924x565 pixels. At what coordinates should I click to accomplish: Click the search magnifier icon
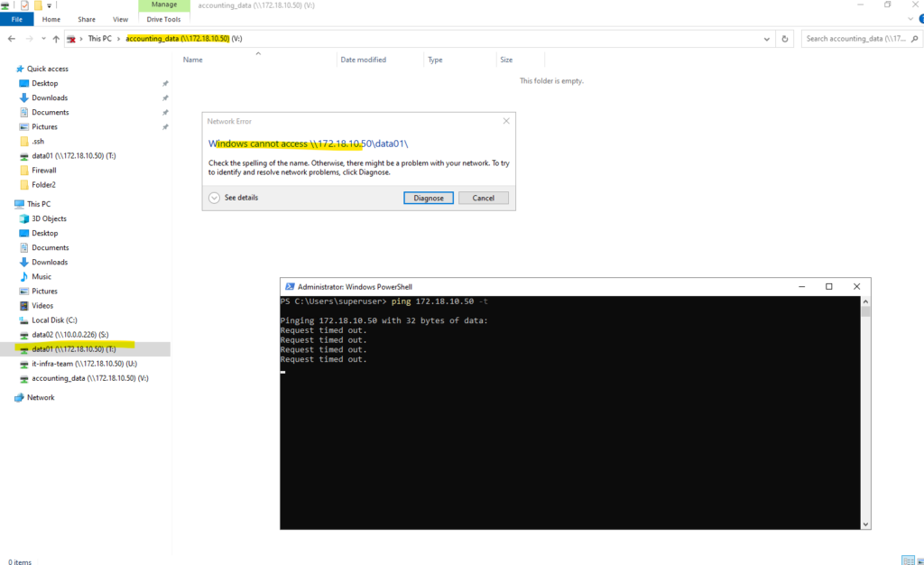pos(915,39)
